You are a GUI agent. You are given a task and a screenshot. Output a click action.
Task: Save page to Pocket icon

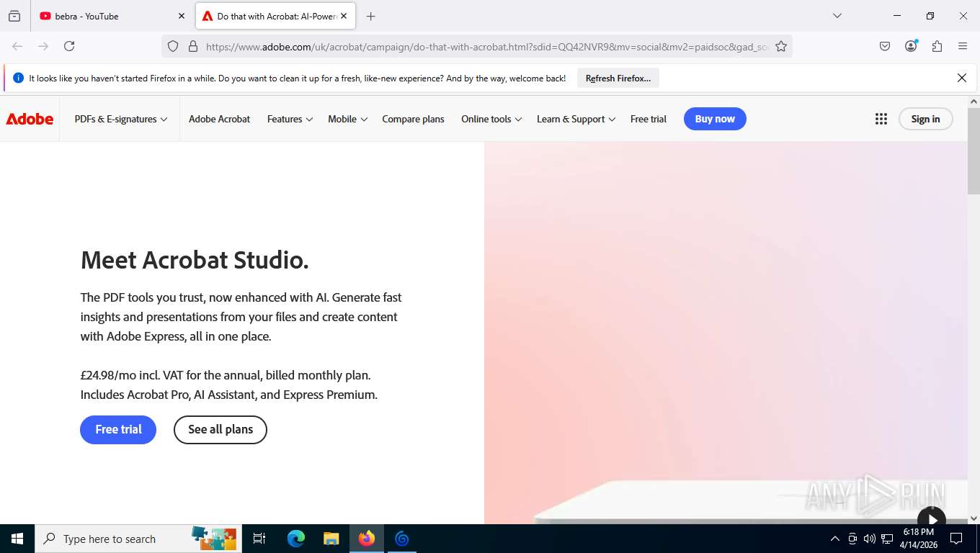click(x=885, y=46)
